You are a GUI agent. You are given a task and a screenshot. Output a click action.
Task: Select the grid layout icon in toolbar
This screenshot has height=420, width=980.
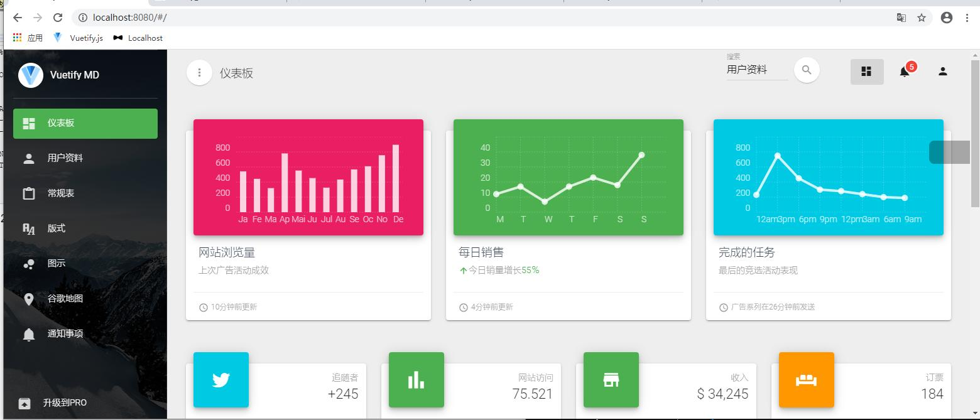point(867,71)
